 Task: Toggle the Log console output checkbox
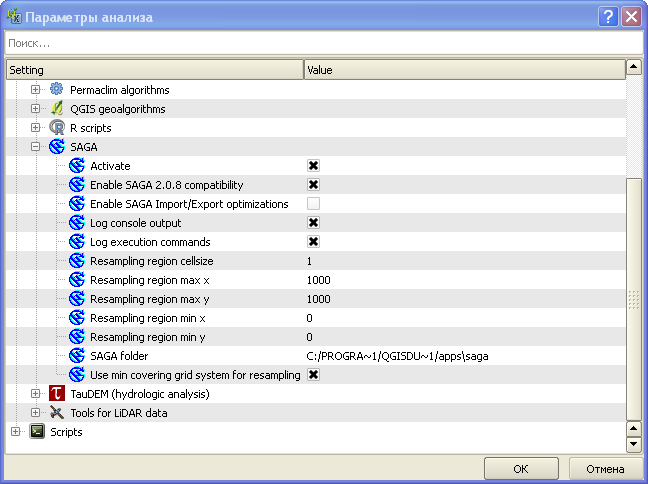coord(313,223)
